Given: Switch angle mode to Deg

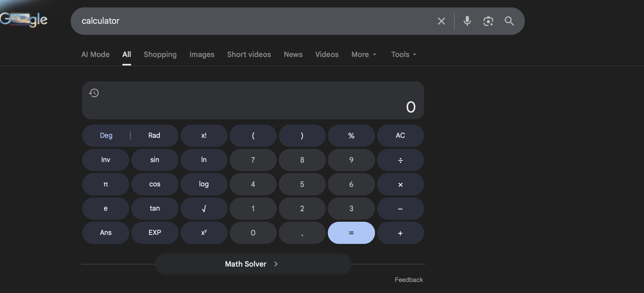Looking at the screenshot, I should tap(106, 135).
